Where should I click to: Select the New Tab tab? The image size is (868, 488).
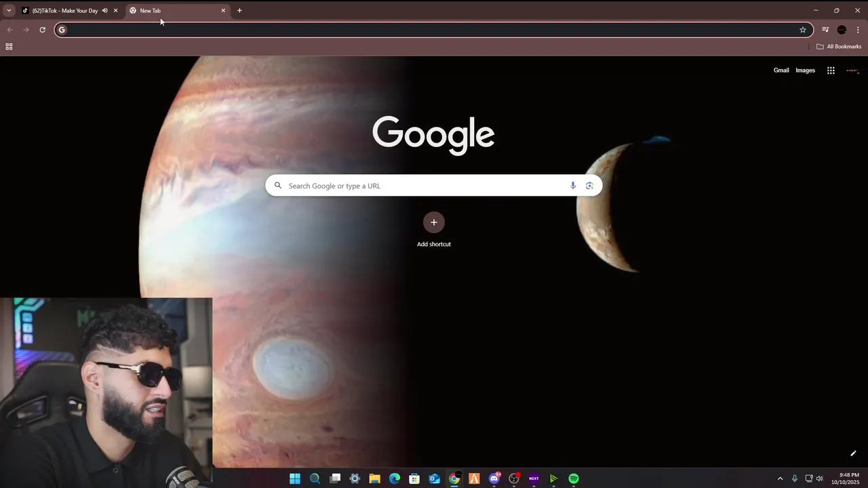pos(176,11)
